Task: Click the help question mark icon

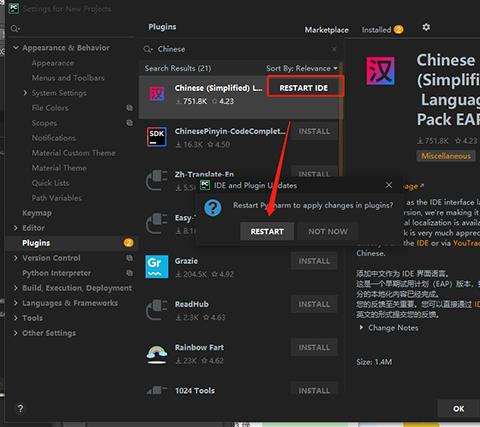Action: (20, 408)
